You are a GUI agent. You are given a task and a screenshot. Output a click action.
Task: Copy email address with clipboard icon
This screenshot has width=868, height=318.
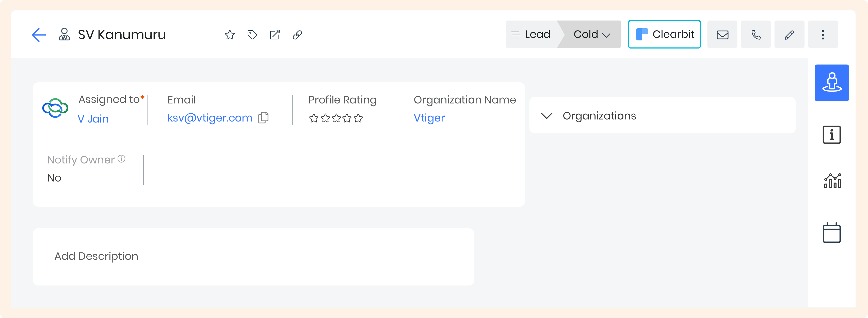[x=264, y=118]
